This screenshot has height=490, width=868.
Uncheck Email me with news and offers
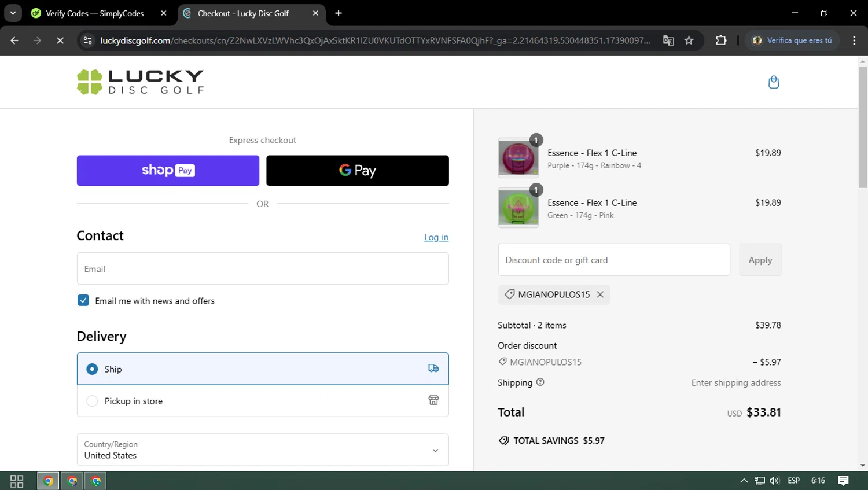click(83, 300)
